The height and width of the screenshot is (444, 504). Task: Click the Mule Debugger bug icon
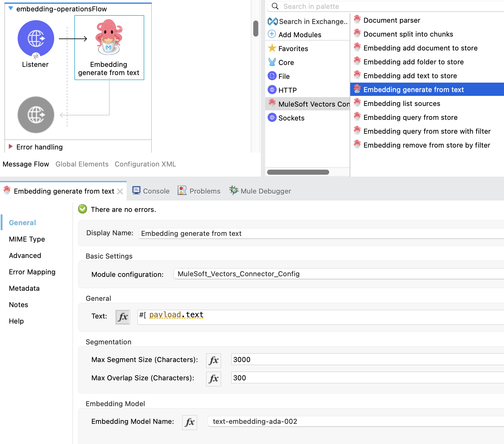coord(234,190)
